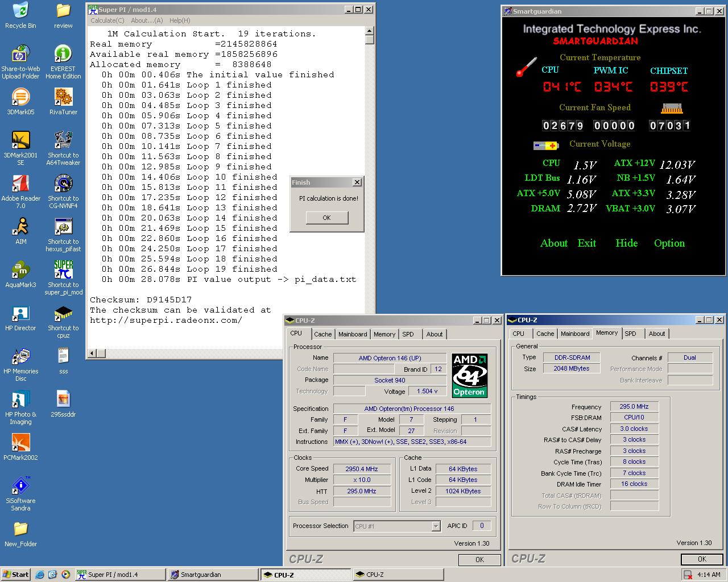Open HP Director desktop icon
728x582 pixels.
(x=20, y=318)
